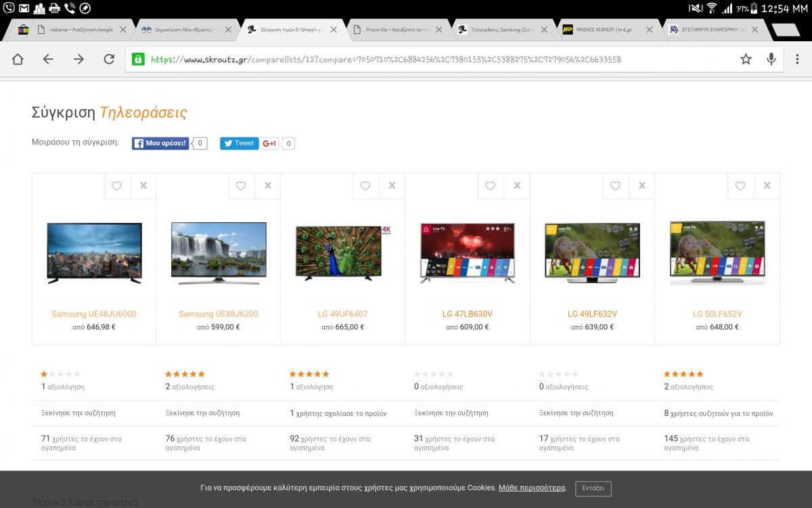
Task: Open the LG 50LF652V product link
Action: click(717, 314)
